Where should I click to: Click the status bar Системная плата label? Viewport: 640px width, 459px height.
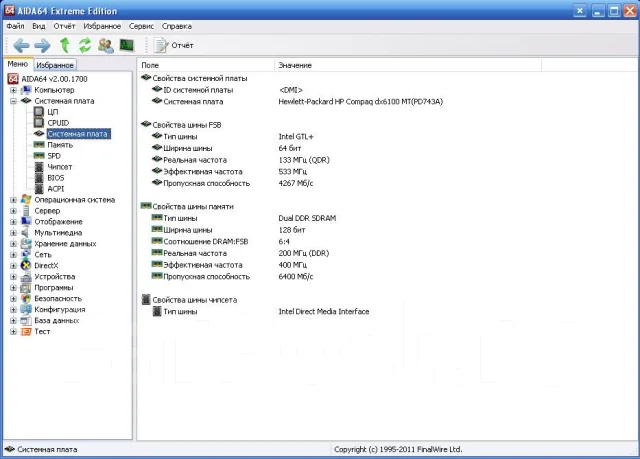click(47, 449)
